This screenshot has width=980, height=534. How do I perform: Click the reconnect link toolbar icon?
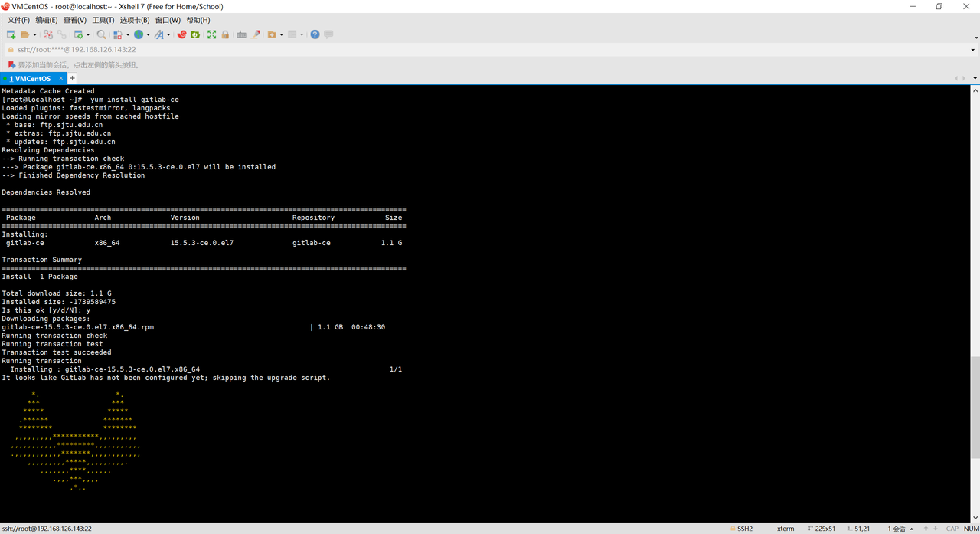[x=62, y=34]
